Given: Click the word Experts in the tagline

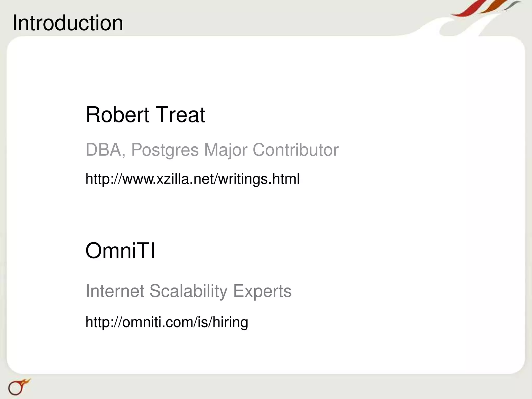Looking at the screenshot, I should pos(262,291).
